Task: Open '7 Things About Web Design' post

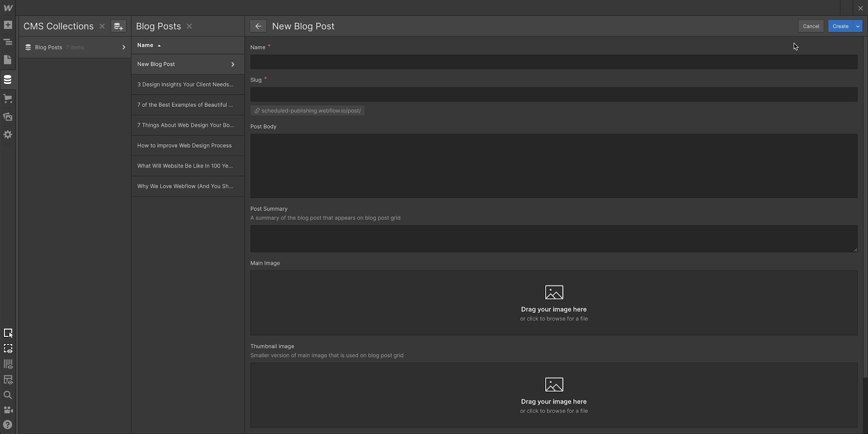Action: [188, 125]
